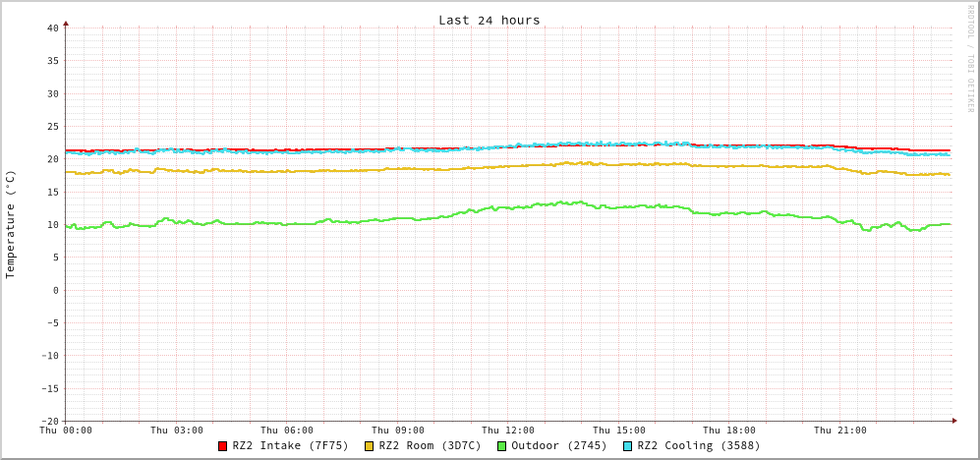980x460 pixels.
Task: Click the cyan RZ2 Cooling legend swatch
Action: click(x=628, y=446)
